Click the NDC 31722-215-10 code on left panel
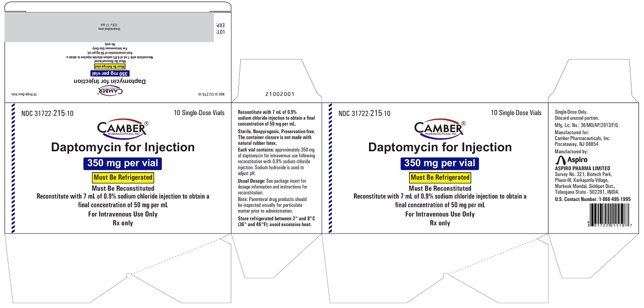 point(48,114)
